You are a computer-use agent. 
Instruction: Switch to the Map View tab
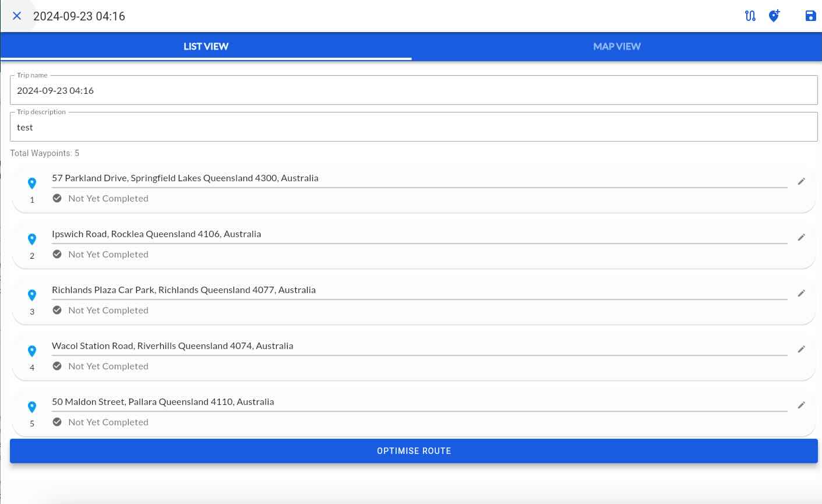click(616, 47)
